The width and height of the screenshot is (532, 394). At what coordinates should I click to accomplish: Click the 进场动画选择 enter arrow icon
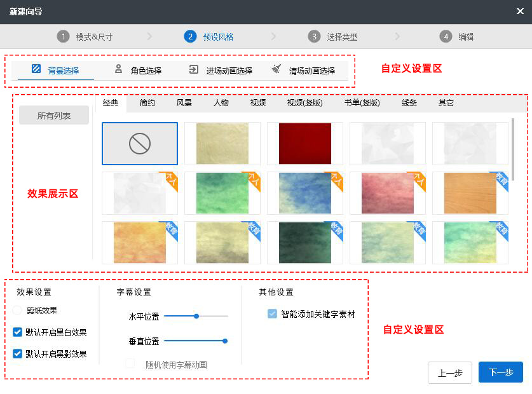point(193,69)
